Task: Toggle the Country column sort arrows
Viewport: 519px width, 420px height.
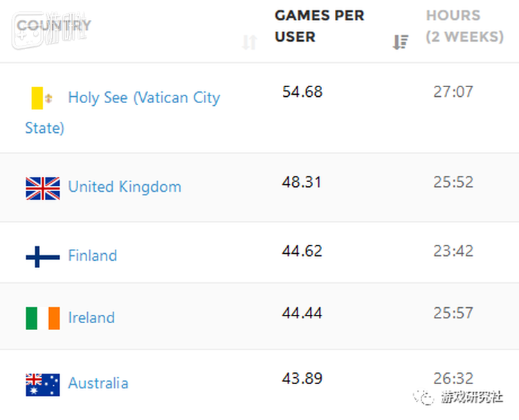Action: coord(249,42)
